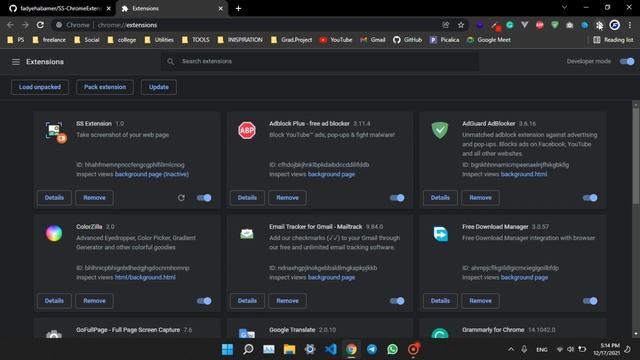The height and width of the screenshot is (360, 640).
Task: Disable the Mailtrack email tracker toggle
Action: (x=397, y=301)
